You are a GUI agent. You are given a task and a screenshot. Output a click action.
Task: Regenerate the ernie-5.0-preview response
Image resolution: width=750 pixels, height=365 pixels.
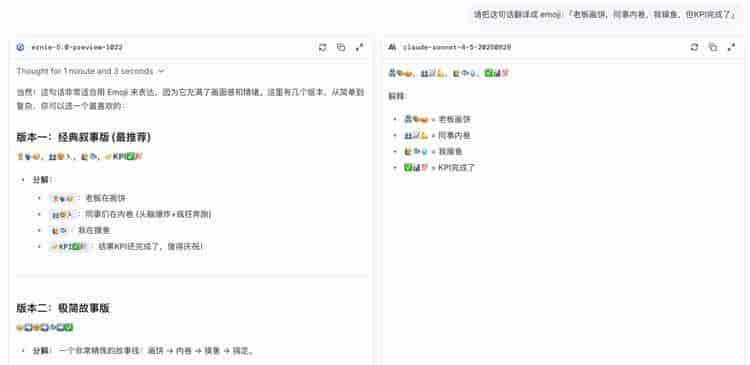point(322,47)
